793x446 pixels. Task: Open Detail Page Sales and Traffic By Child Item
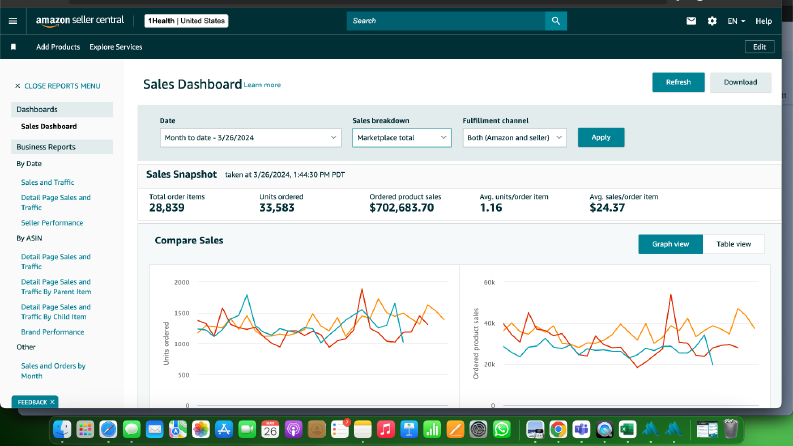tap(56, 311)
